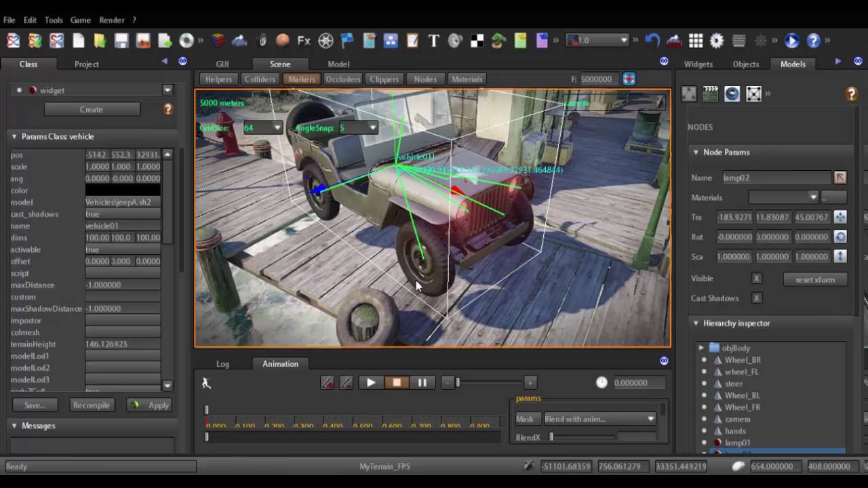Open the widget class dropdown
868x488 pixels.
pyautogui.click(x=167, y=90)
